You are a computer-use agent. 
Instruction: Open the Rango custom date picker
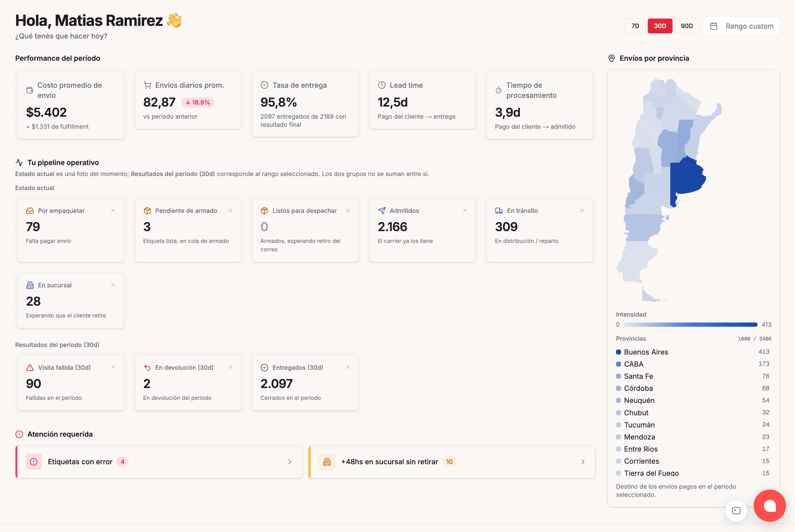[x=741, y=26]
